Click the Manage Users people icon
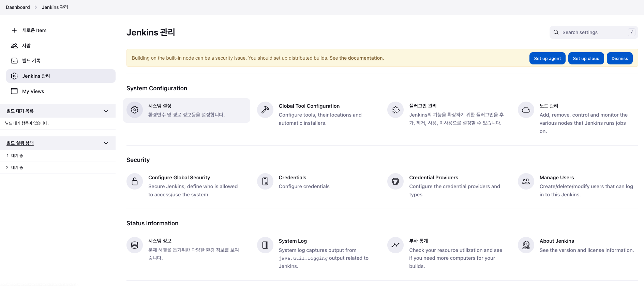 tap(526, 181)
